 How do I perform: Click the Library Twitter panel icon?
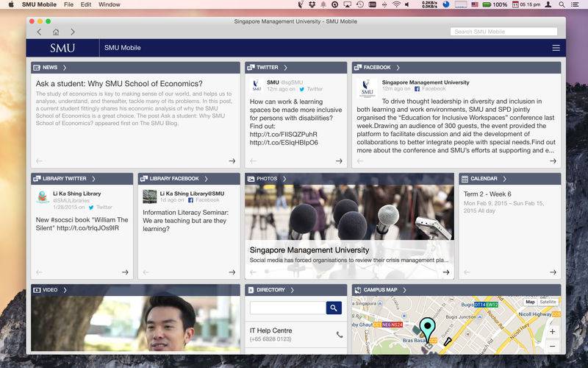[x=37, y=179]
